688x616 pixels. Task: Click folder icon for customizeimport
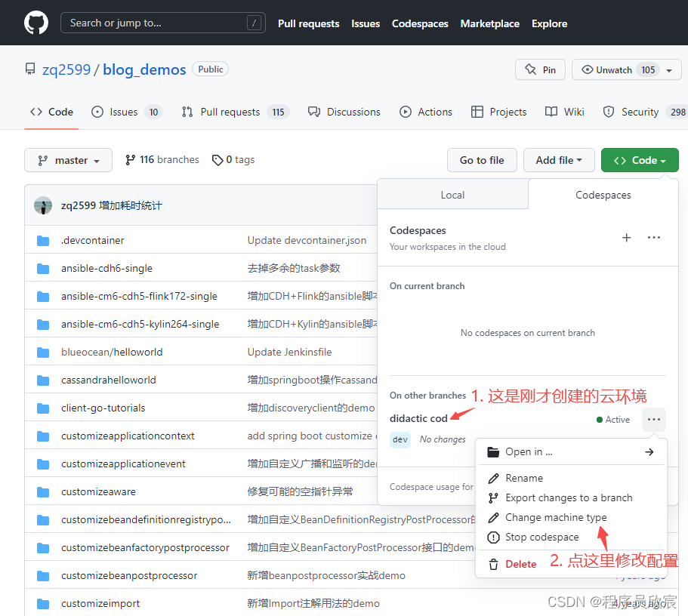[x=43, y=604]
